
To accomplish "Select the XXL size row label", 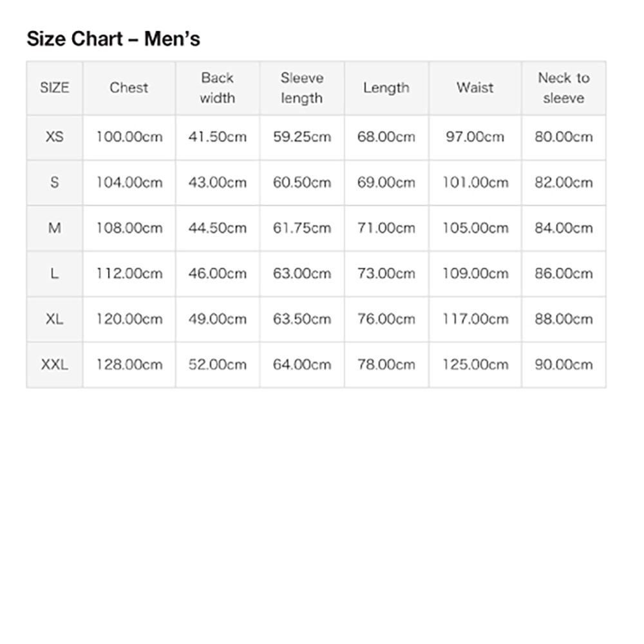I will 55,365.
